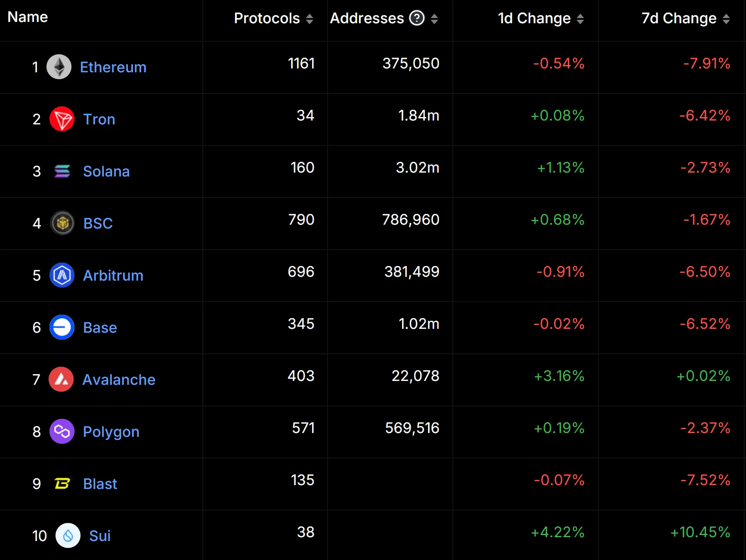Select Avalanche addresses value 22,078
Viewport: 746px width, 560px height.
pos(415,376)
